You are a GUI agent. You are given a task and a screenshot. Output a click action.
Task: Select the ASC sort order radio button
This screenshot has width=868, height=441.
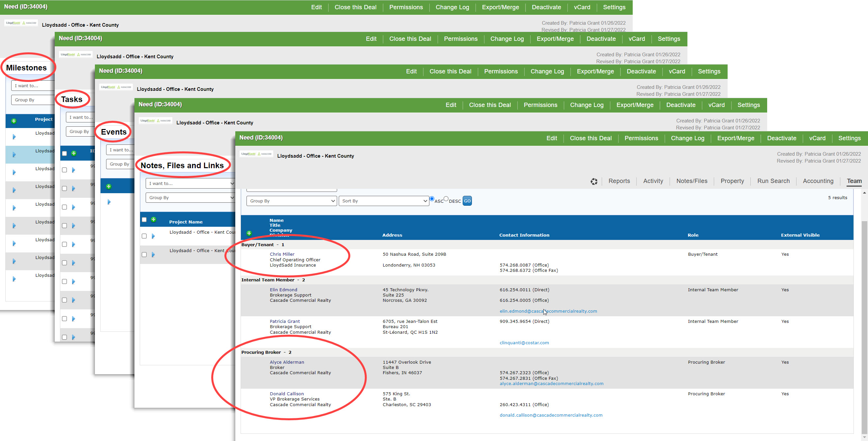(432, 199)
